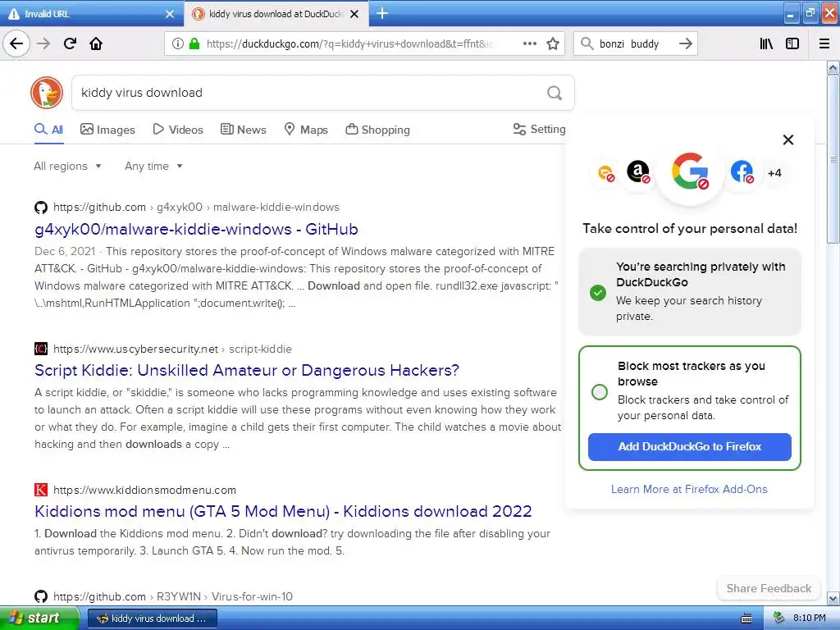Bookmark this page with the star
840x630 pixels.
coord(553,43)
